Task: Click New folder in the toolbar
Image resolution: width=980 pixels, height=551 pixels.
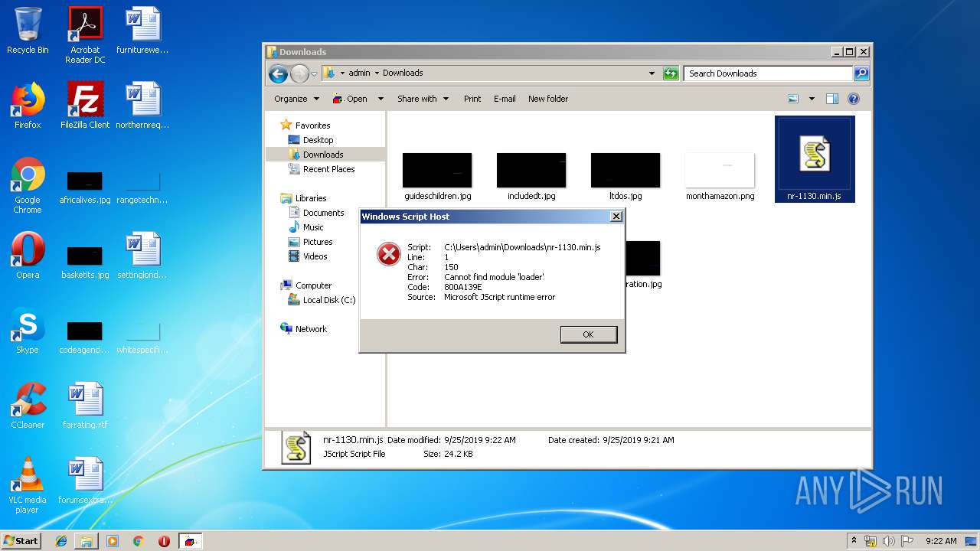Action: (x=548, y=99)
